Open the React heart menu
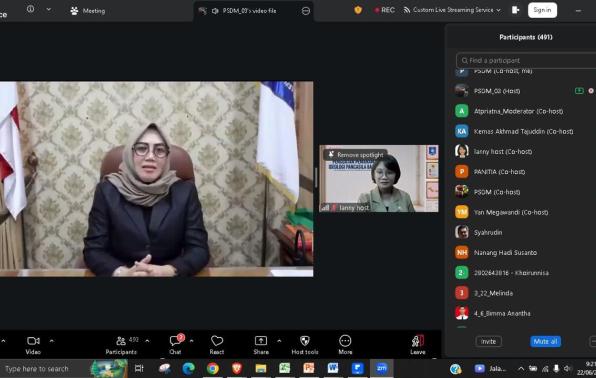This screenshot has height=378, width=596. pyautogui.click(x=217, y=345)
